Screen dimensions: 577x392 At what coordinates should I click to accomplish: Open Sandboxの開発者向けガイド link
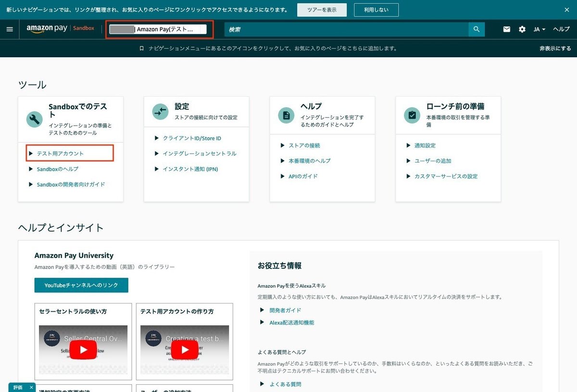click(71, 184)
